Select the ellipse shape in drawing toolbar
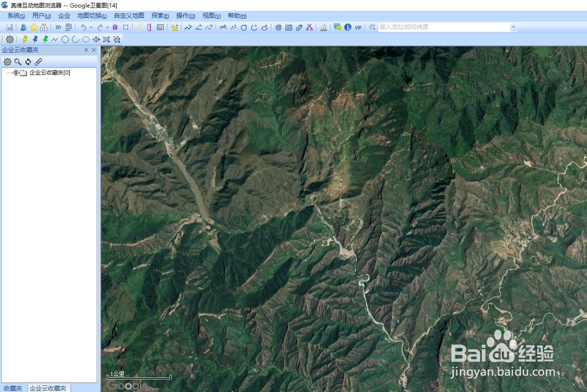Viewport: 587px width, 392px height. 86,39
